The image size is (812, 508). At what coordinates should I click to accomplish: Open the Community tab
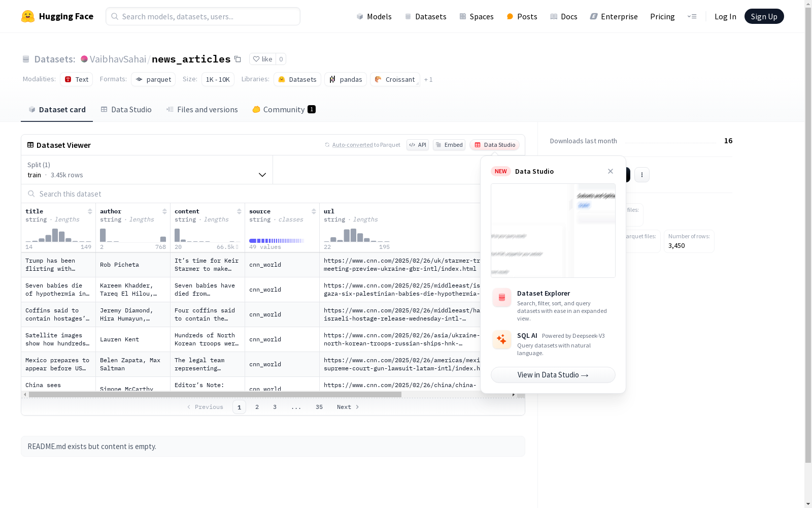[284, 110]
